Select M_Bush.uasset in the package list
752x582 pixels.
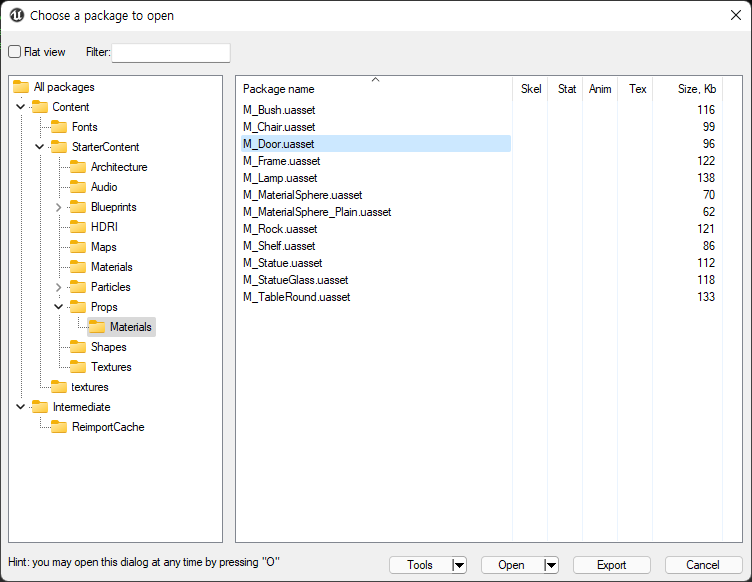[279, 110]
